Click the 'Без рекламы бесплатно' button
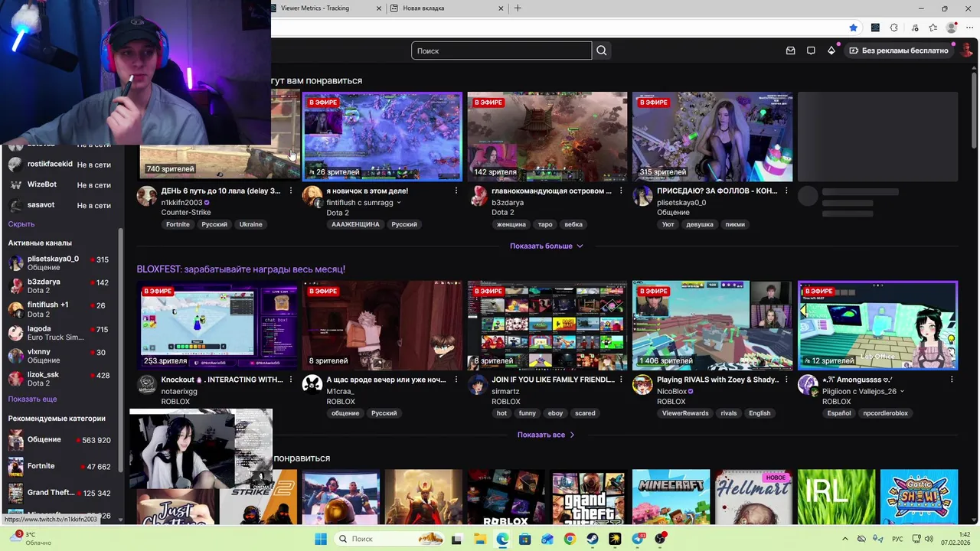 tap(899, 51)
